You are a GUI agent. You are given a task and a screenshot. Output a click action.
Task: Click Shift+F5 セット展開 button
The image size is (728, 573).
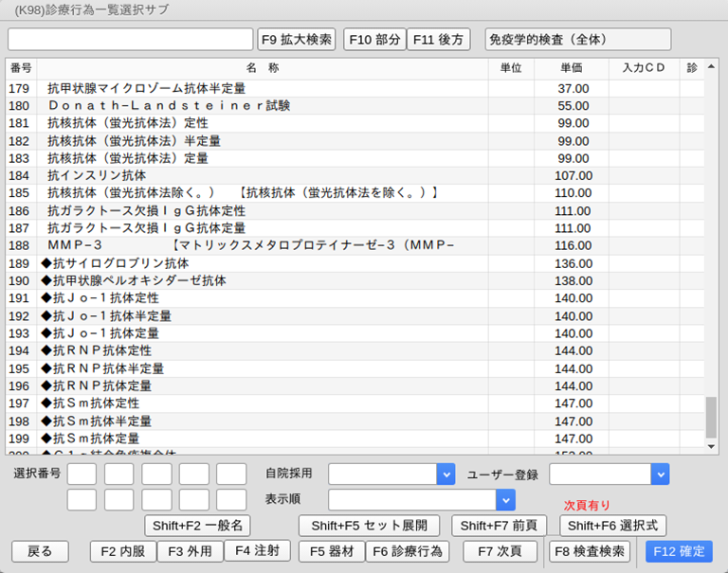[369, 526]
